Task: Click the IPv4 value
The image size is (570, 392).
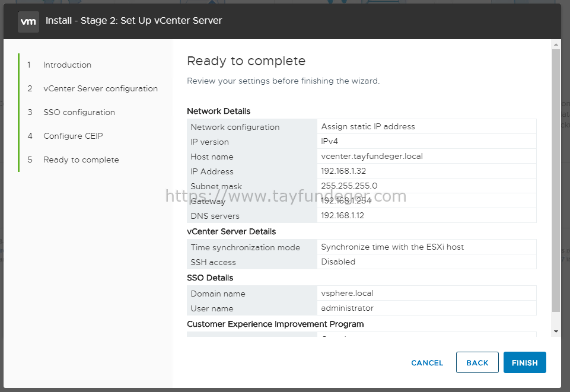Action: [329, 141]
